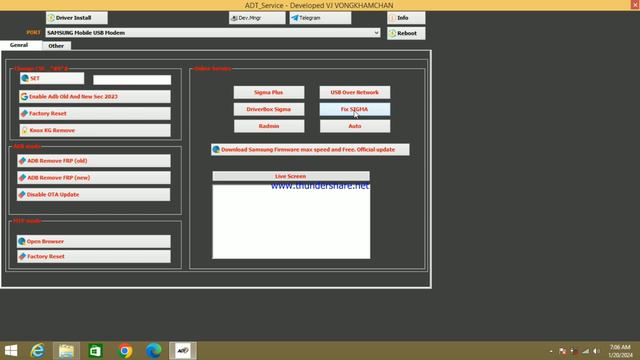Close the ADT_Service window
Viewport: 640px width, 360px height.
coord(635,5)
